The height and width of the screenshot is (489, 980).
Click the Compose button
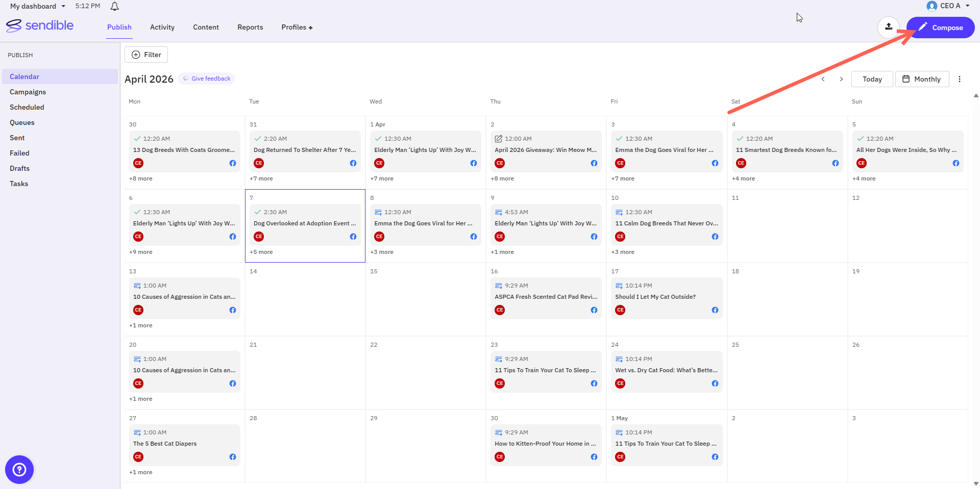point(940,28)
